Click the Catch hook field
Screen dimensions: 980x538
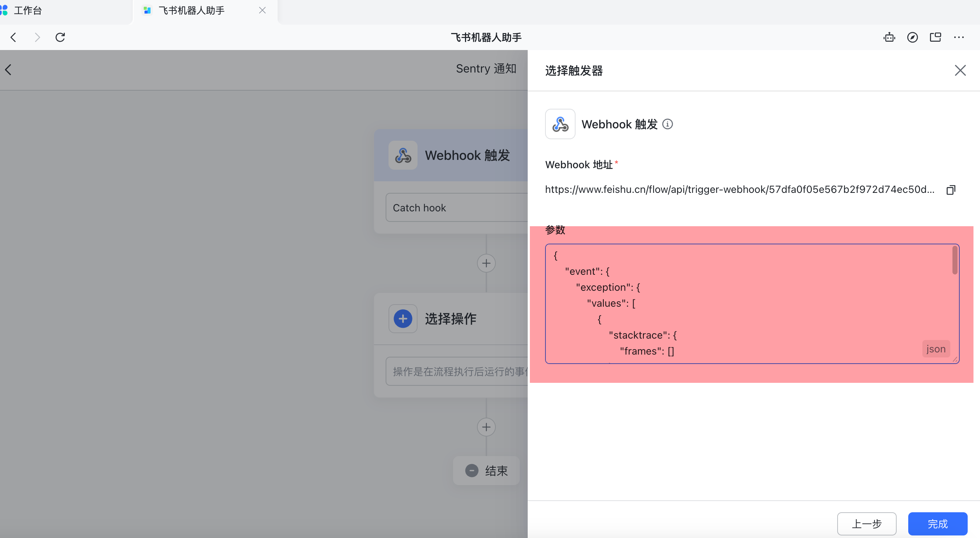click(x=457, y=208)
